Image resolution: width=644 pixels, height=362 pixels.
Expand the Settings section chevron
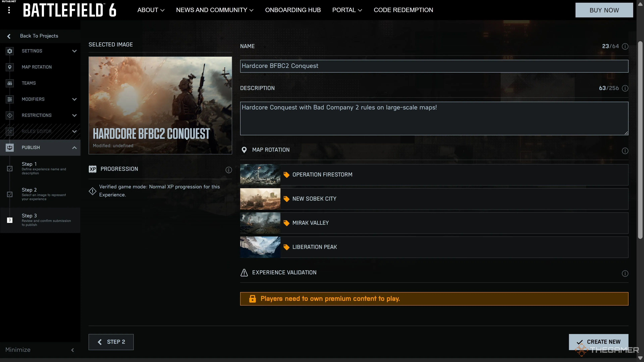click(74, 51)
